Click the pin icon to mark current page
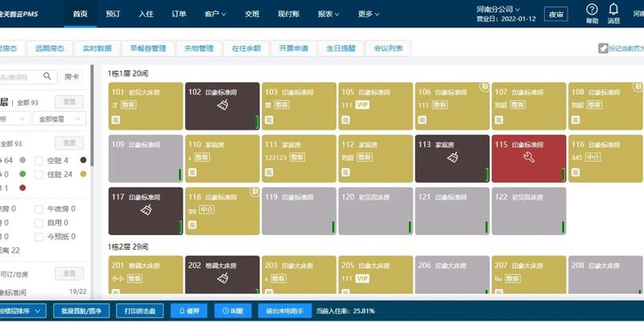Screen dimensions: 644x322 pos(602,48)
